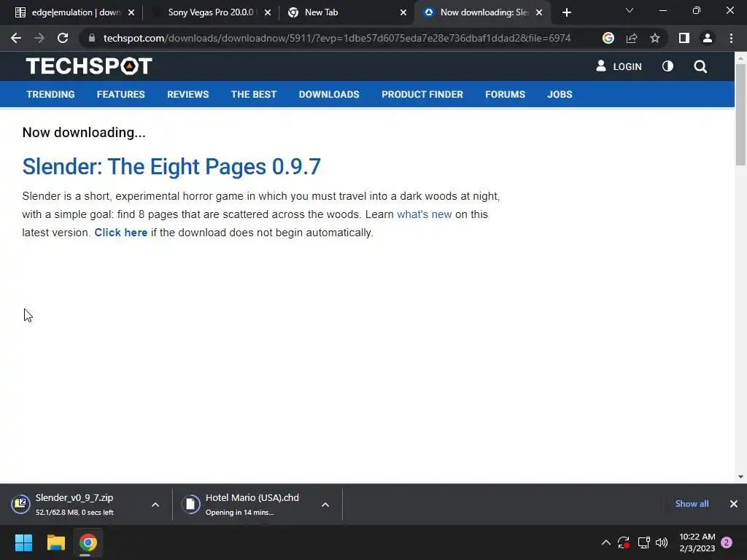747x560 pixels.
Task: Expand options for Slender_v0_9_7.zip download
Action: (x=155, y=505)
